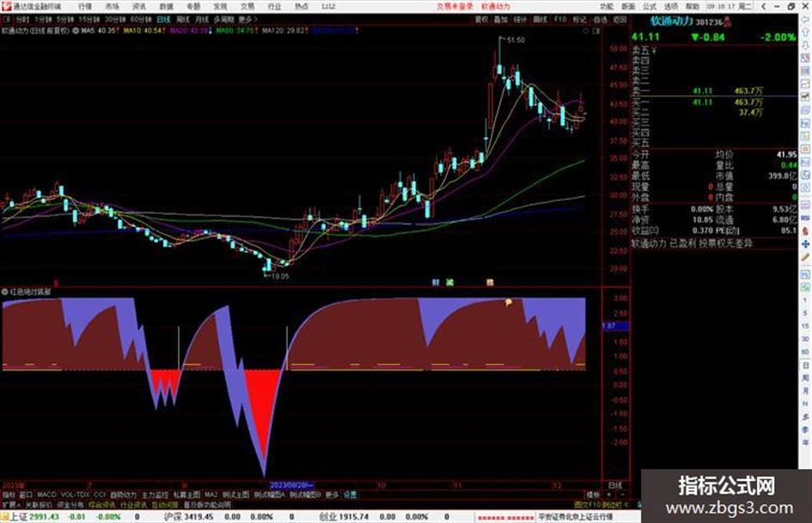The height and width of the screenshot is (523, 812).
Task: Click the red money-bag icon in right sidebar
Action: tap(806, 231)
